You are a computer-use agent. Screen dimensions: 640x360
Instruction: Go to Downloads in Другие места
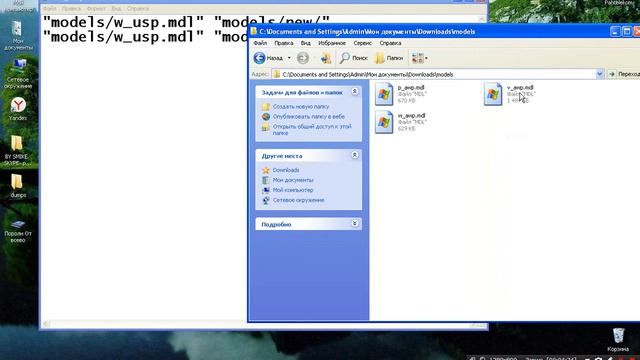286,170
